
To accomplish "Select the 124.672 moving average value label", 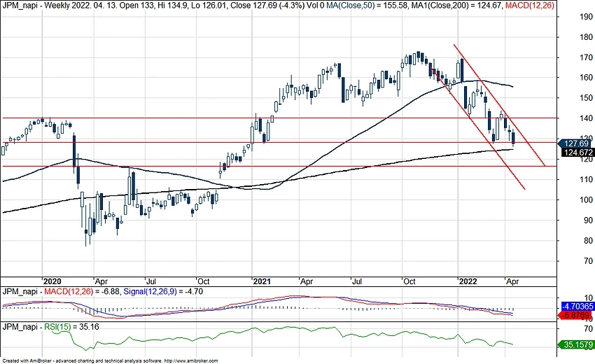I will tap(577, 153).
